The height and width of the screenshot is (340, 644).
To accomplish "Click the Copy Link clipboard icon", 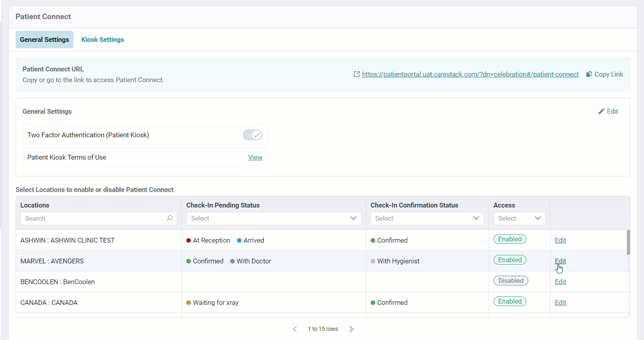I will coord(589,74).
